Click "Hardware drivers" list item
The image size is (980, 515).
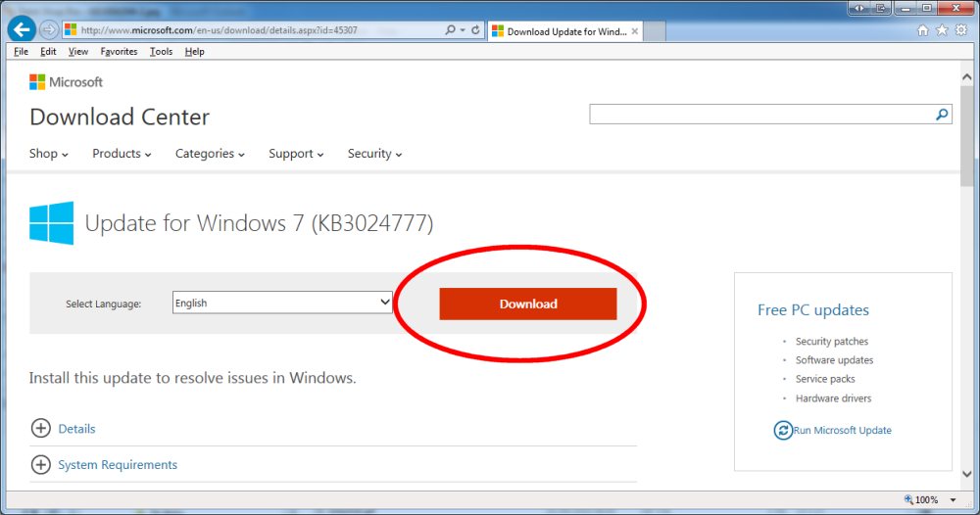pos(833,398)
